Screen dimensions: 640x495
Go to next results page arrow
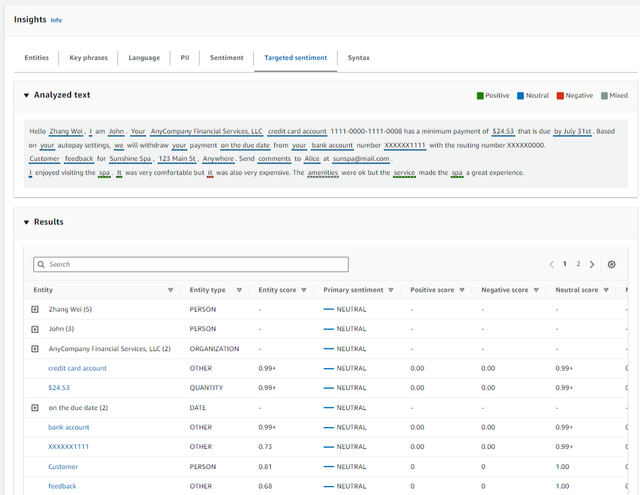(592, 264)
